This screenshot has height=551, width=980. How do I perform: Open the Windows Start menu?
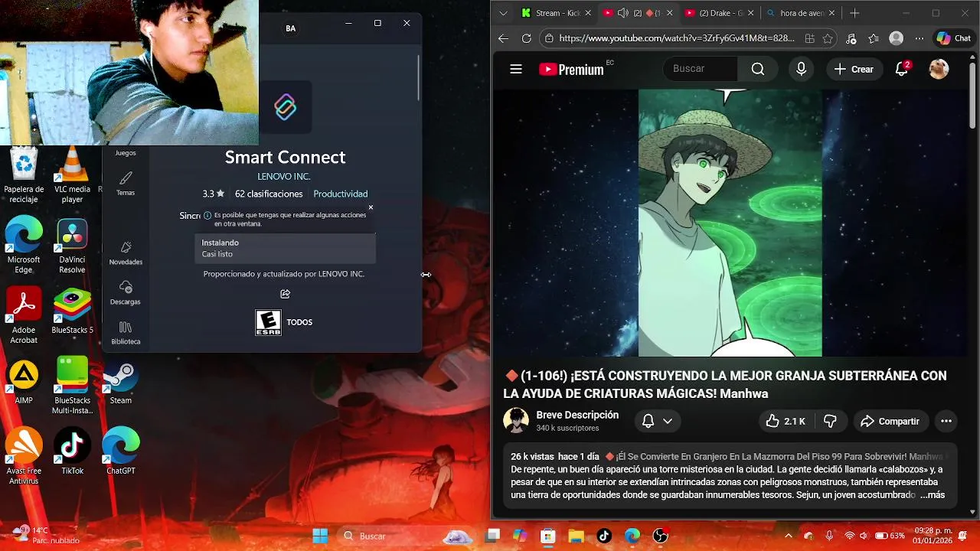point(320,536)
